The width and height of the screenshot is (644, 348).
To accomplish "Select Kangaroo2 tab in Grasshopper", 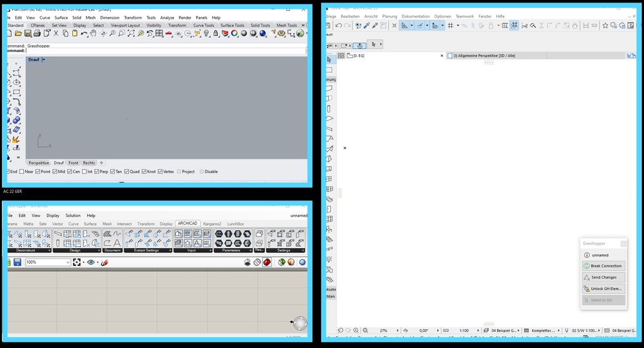I will click(212, 224).
